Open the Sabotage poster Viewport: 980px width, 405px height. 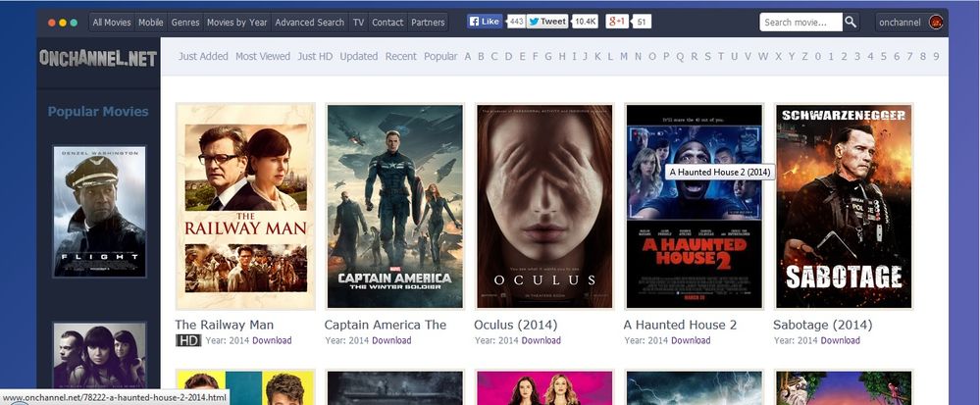[x=843, y=206]
